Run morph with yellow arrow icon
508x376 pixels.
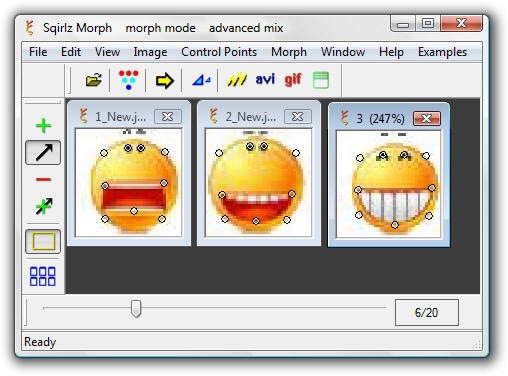[x=164, y=81]
